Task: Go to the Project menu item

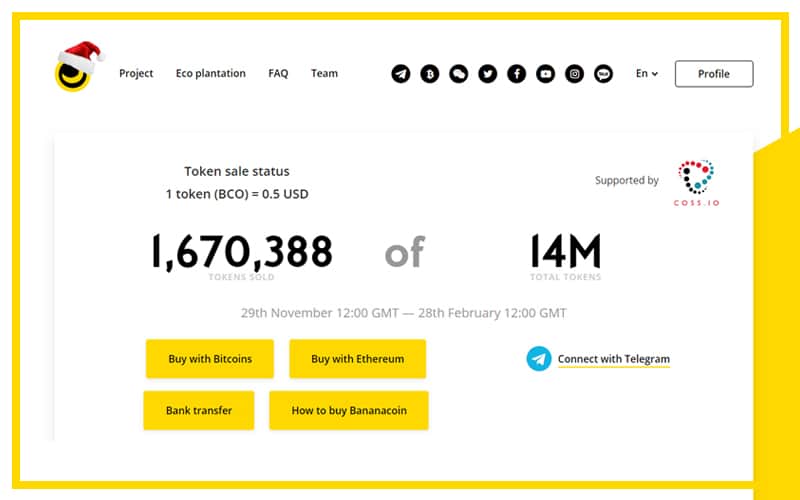Action: point(136,73)
